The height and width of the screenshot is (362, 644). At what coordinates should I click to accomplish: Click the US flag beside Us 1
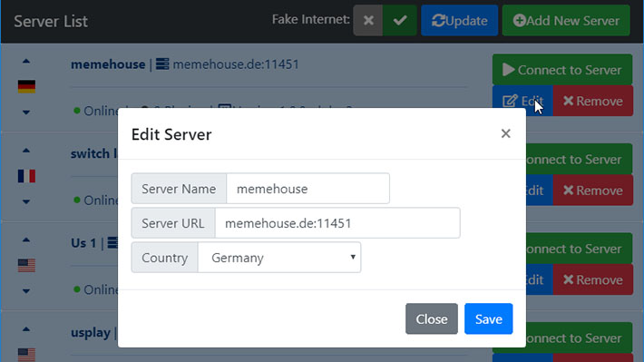tap(26, 266)
